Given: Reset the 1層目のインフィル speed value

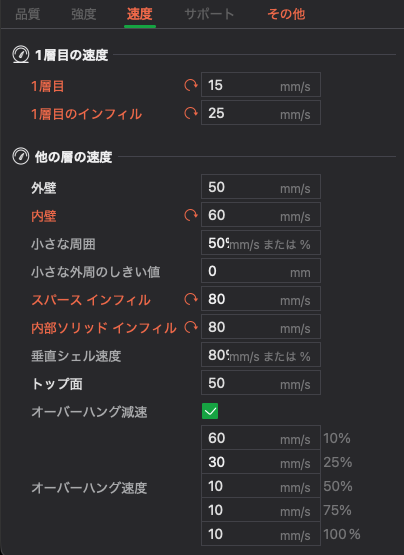Looking at the screenshot, I should pyautogui.click(x=191, y=113).
